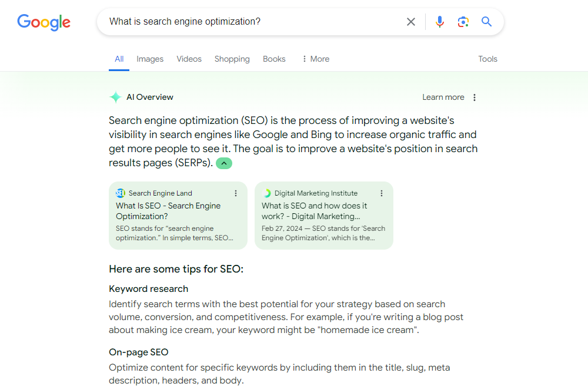This screenshot has height=390, width=588.
Task: Click the Google logo
Action: click(x=44, y=22)
